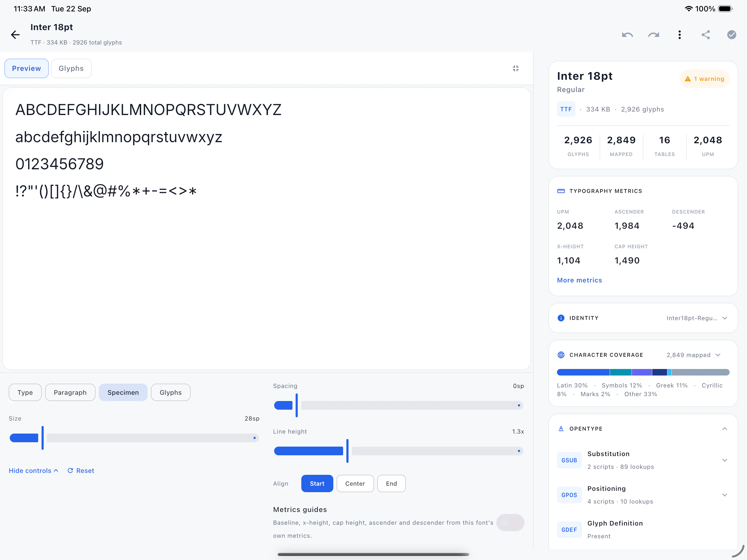Select the Specimen preview mode
Image resolution: width=747 pixels, height=560 pixels.
click(123, 392)
